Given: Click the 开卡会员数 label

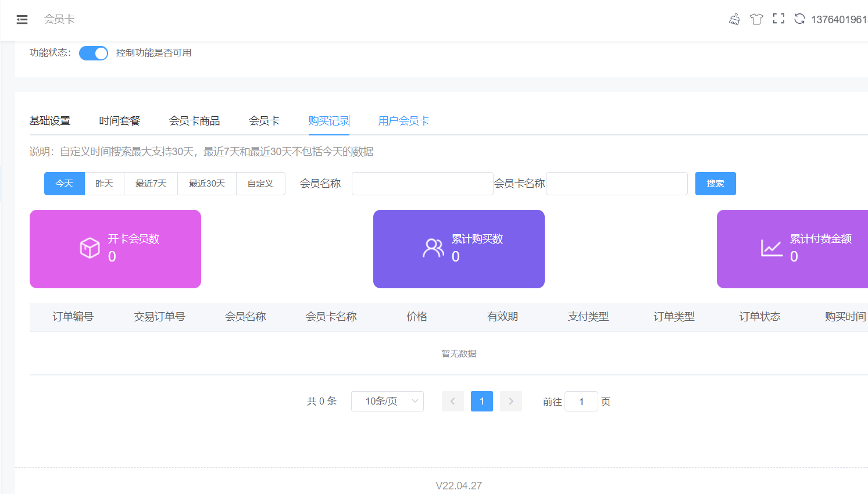Looking at the screenshot, I should (134, 239).
